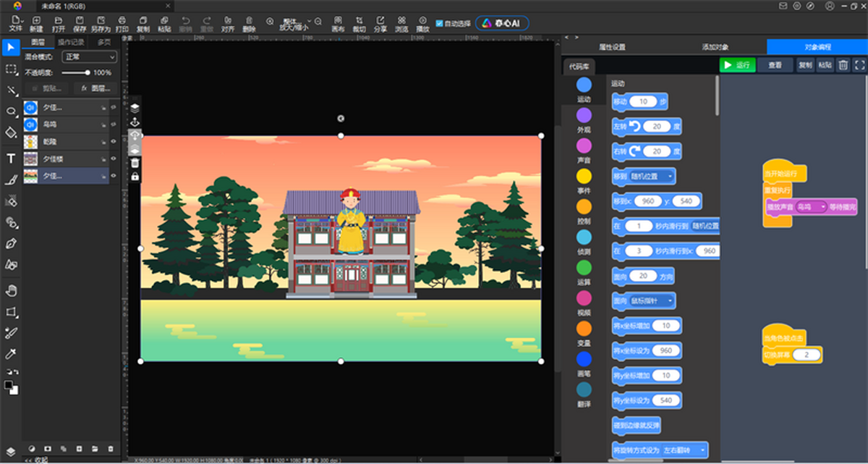
Task: Click the 泰心AI button
Action: 502,23
